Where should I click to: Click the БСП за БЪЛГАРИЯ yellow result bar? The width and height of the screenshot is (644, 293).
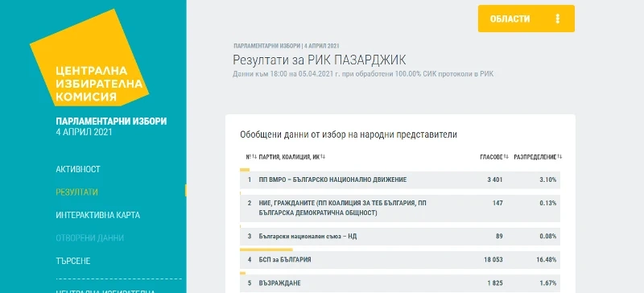(x=266, y=250)
